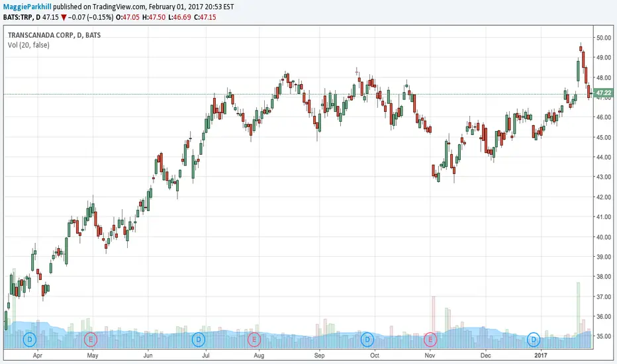Click the BATS:TRP ticker symbol in header
Viewport: 617px width, 364px height.
(x=18, y=17)
